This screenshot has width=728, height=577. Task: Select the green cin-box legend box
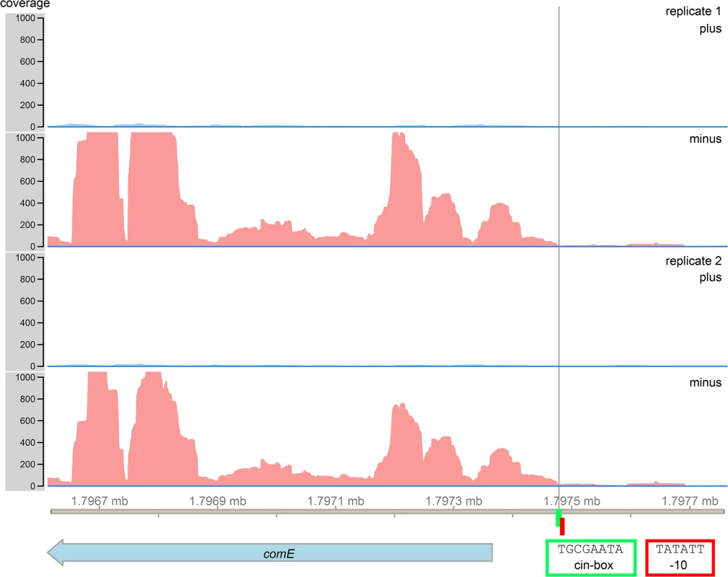pyautogui.click(x=590, y=558)
